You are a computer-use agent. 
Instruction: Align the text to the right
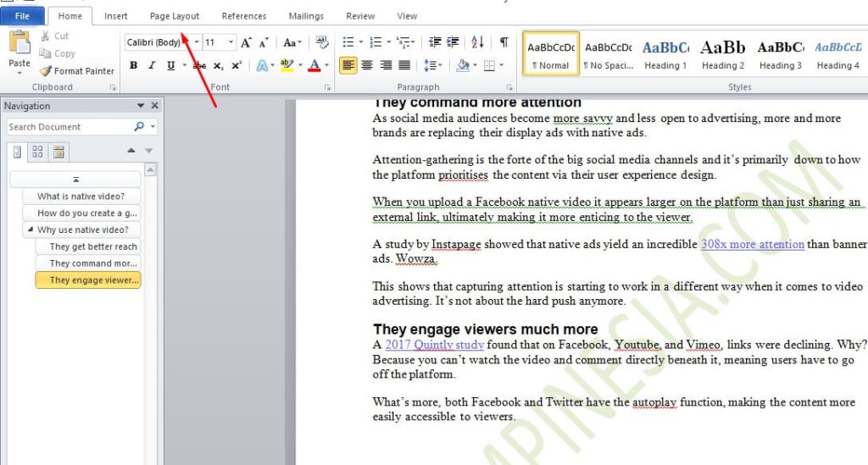tap(386, 66)
